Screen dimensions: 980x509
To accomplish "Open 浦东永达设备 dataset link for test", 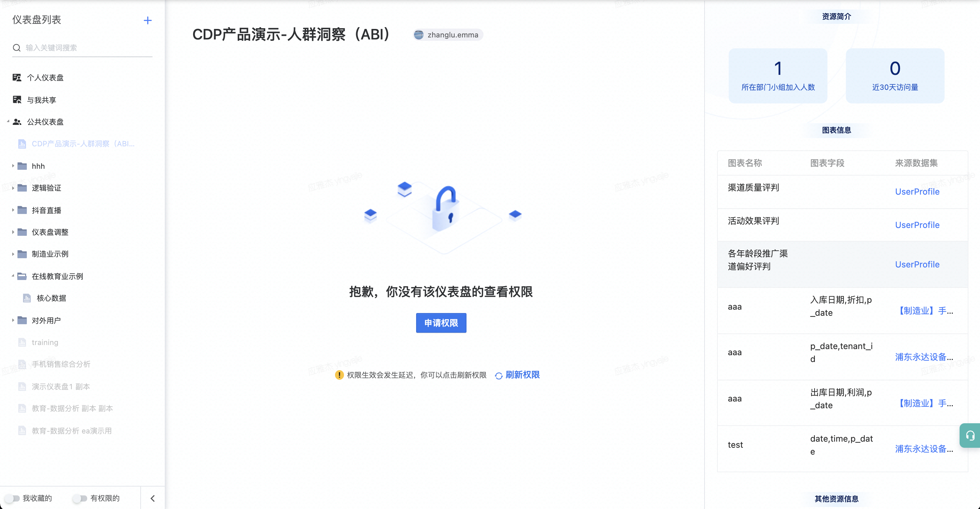I will click(x=923, y=449).
